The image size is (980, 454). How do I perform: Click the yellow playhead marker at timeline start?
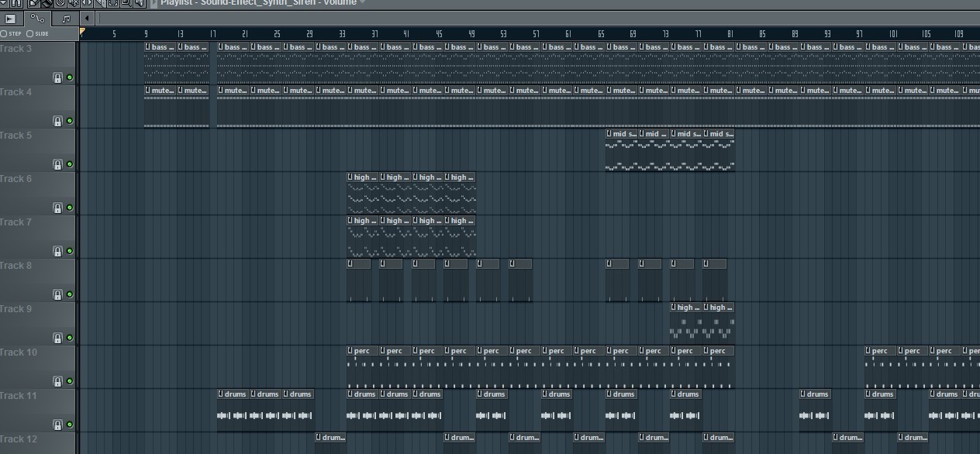tap(82, 33)
